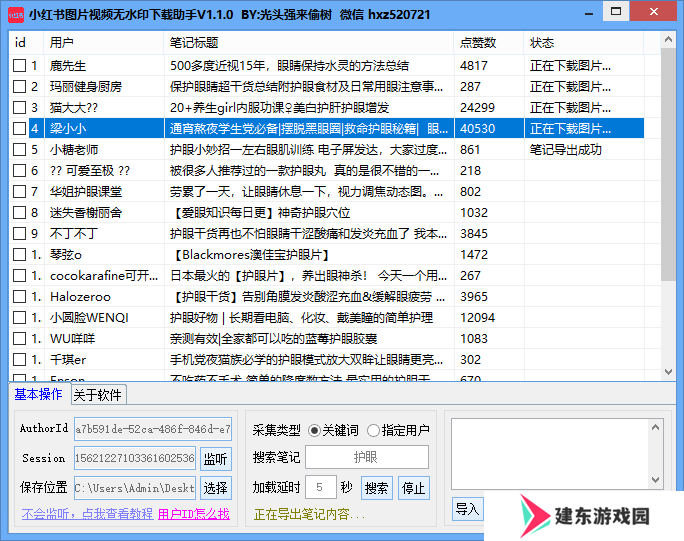Click the large import text area
684x541 pixels.
(x=551, y=454)
